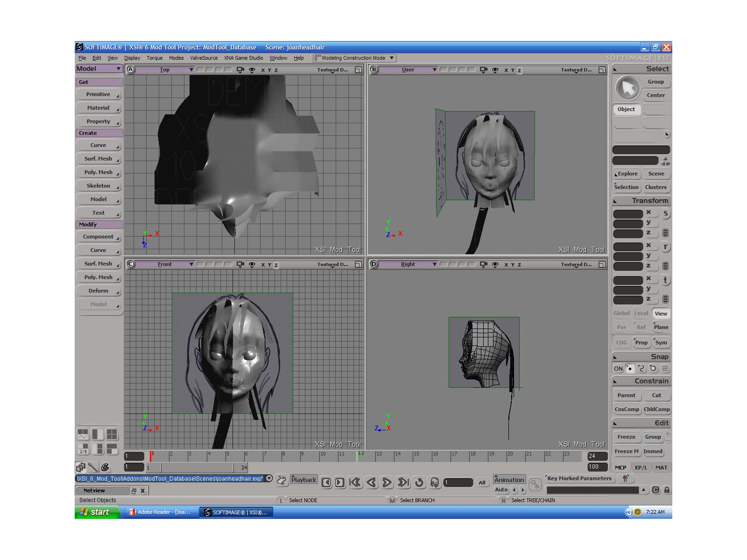Enable Global transform mode

coord(621,313)
